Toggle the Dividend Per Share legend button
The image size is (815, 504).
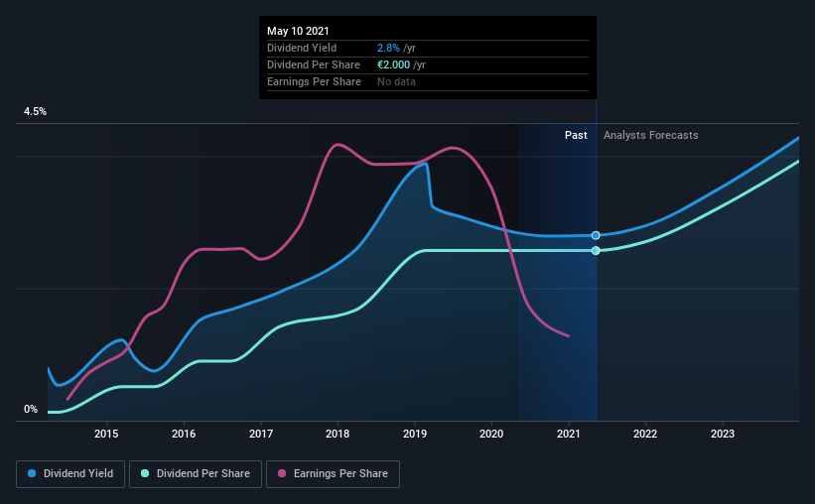(196, 474)
